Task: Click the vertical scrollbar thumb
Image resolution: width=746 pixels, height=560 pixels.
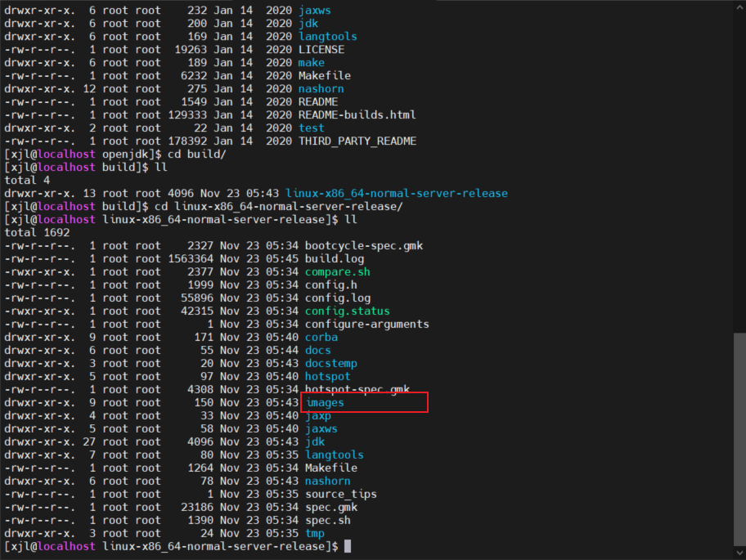Action: (x=739, y=439)
